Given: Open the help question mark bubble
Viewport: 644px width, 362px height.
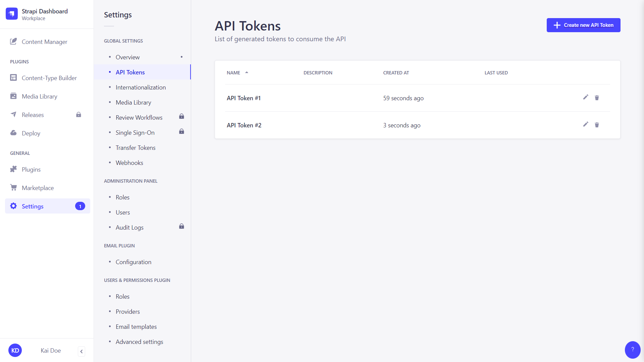Looking at the screenshot, I should (633, 350).
